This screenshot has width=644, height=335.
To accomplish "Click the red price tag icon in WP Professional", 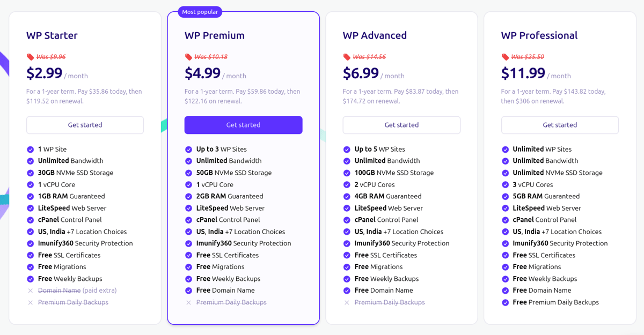I will coord(505,57).
